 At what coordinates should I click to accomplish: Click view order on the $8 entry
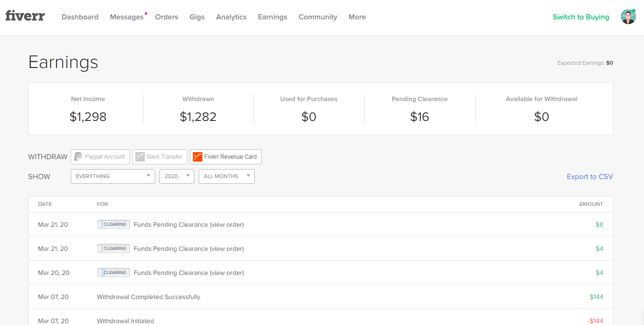pos(227,225)
